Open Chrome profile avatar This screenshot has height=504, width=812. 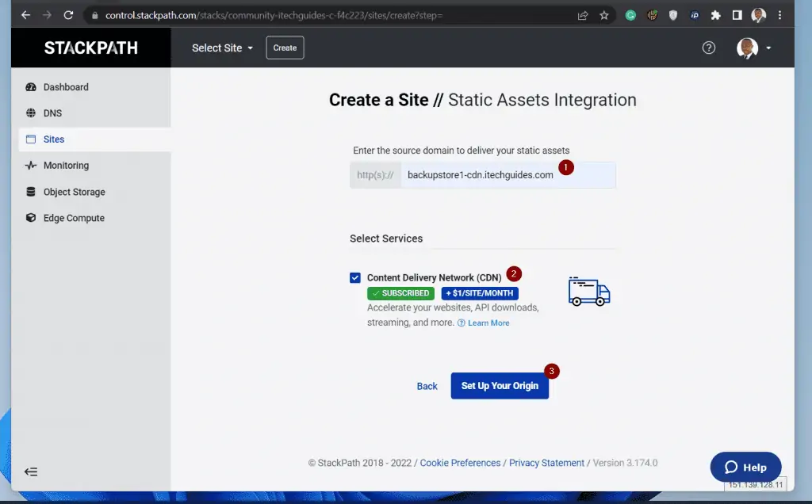point(758,16)
